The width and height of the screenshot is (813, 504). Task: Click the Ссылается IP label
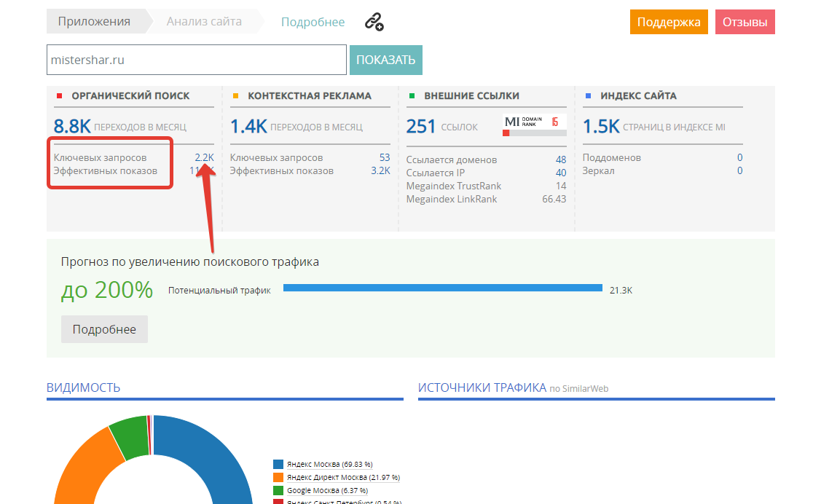tap(436, 173)
